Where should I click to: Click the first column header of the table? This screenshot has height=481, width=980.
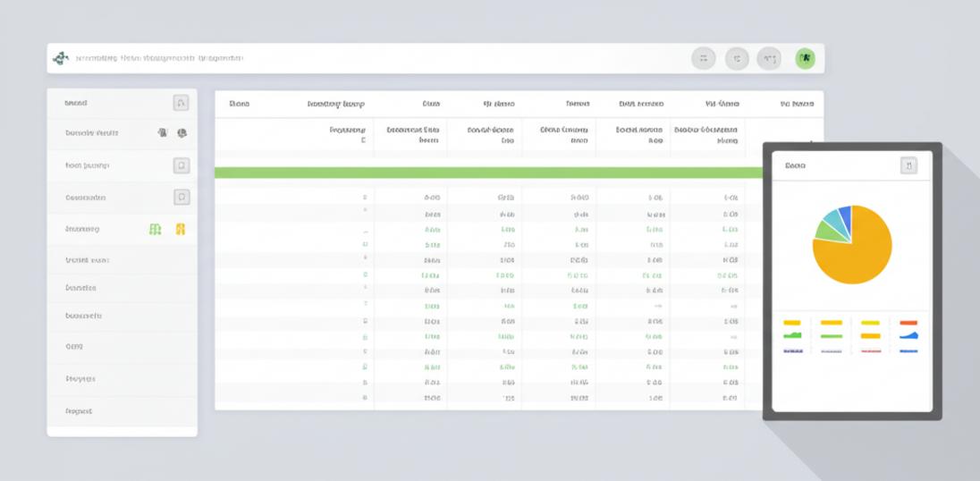[x=240, y=104]
